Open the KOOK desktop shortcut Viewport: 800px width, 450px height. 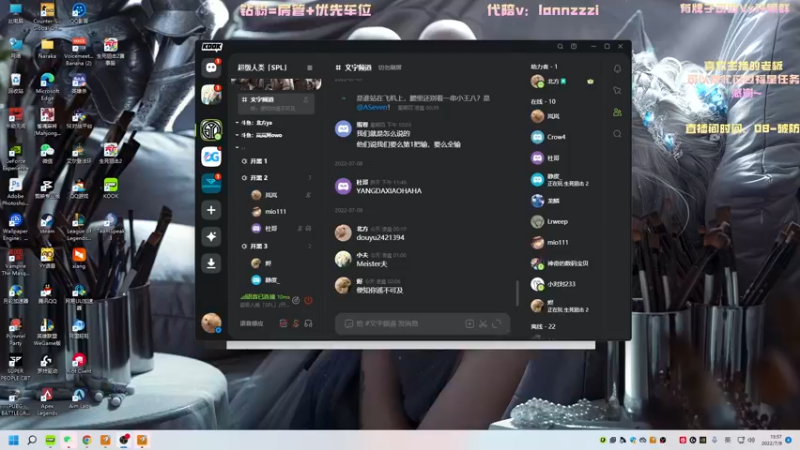[111, 188]
